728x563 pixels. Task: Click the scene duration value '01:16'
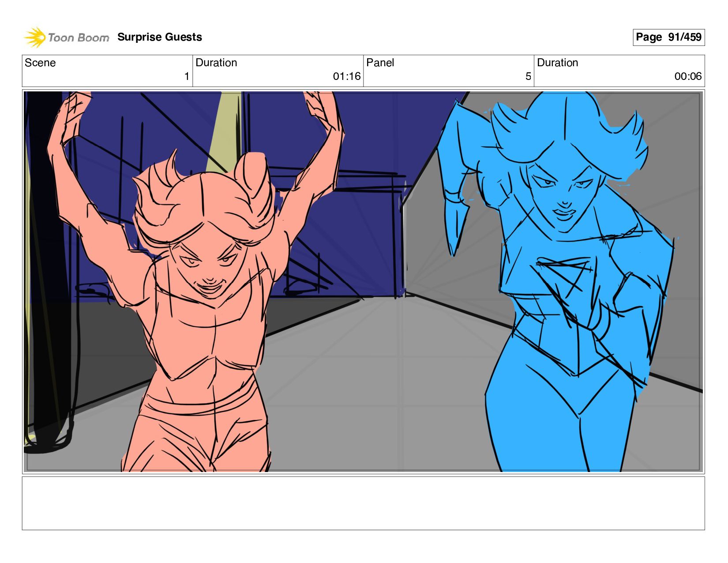(347, 76)
